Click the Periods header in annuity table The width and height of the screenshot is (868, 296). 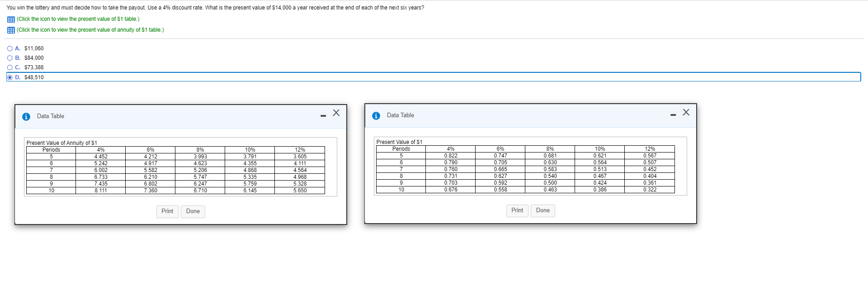point(51,150)
